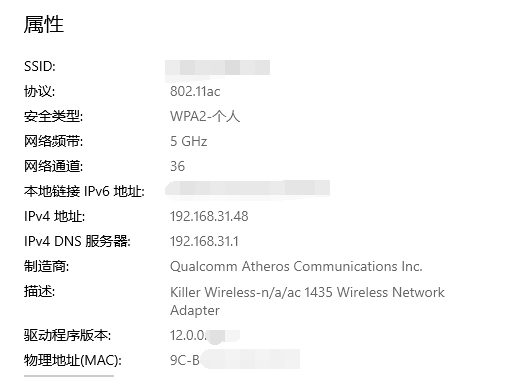Click the MAC address value starting 9C-B
The image size is (525, 377).
235,360
